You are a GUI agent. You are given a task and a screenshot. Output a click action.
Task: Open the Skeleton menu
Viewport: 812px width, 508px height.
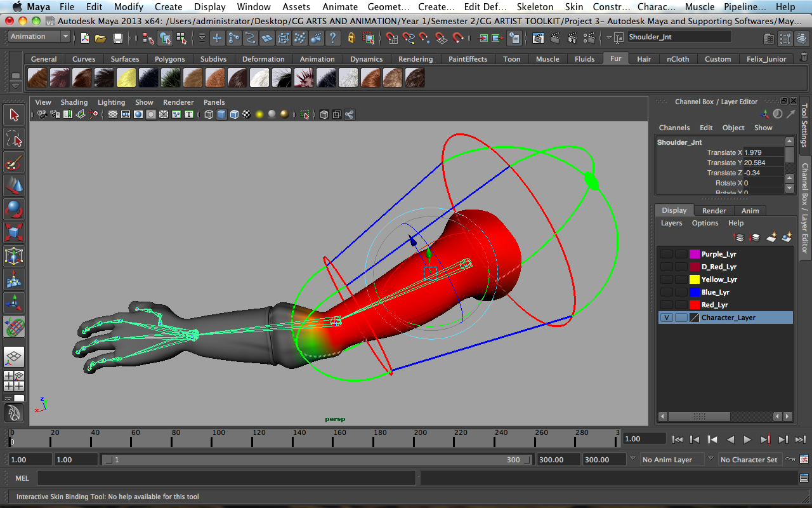coord(535,7)
